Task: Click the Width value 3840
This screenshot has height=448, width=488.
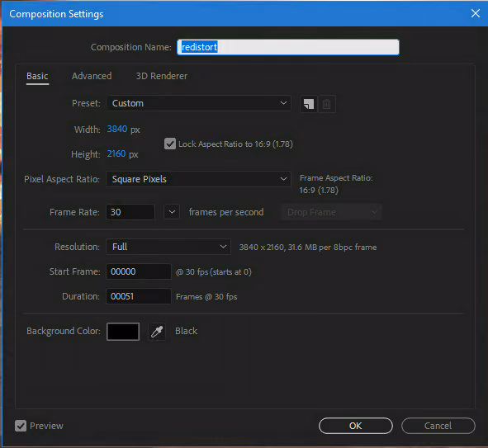Action: point(117,129)
